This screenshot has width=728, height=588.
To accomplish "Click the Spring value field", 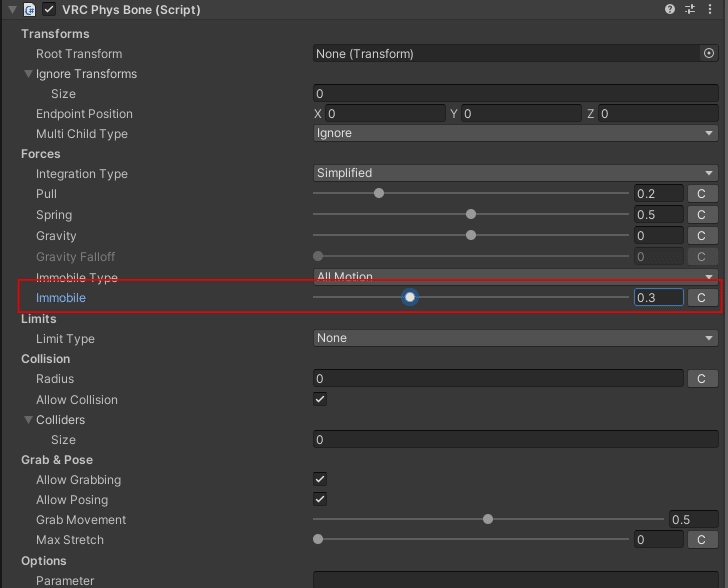I will point(658,215).
